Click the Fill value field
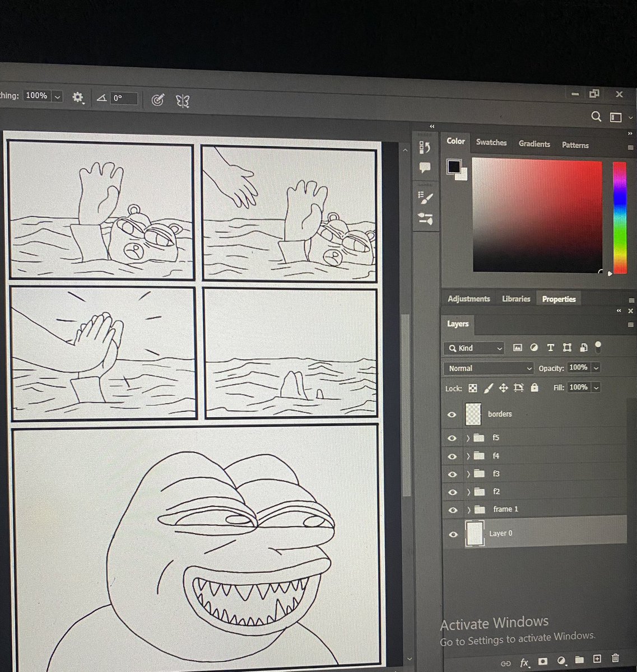 click(578, 387)
